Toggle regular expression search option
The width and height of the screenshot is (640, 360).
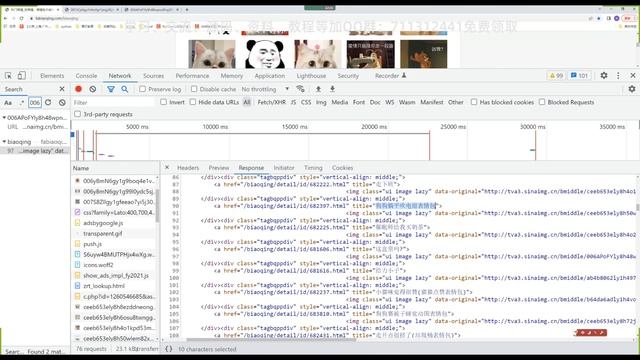pos(22,102)
